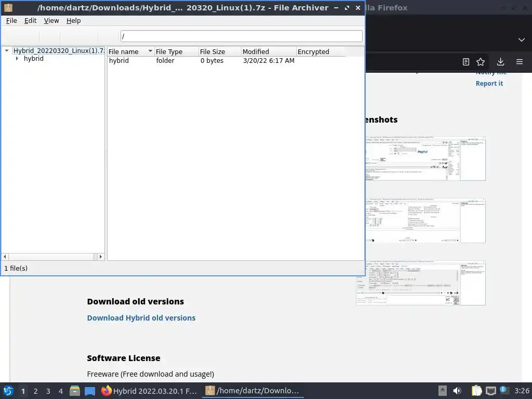Open the application launcher bird icon
The height and width of the screenshot is (399, 532).
tap(8, 391)
